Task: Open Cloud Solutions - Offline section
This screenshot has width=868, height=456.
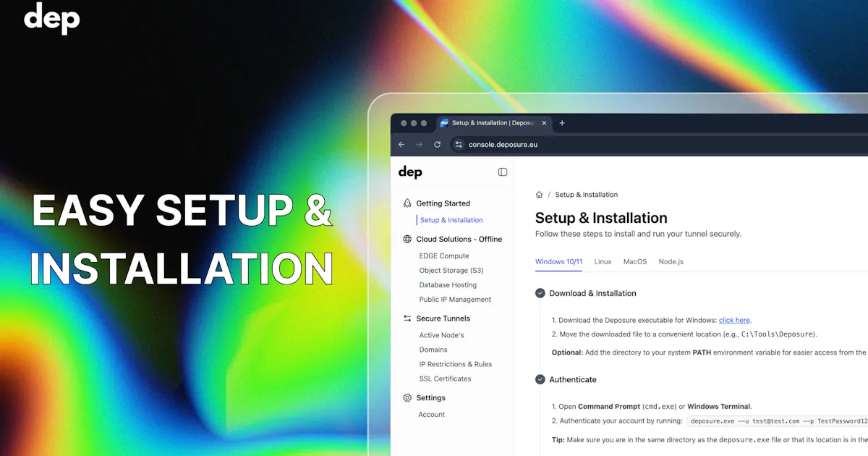Action: [x=459, y=239]
